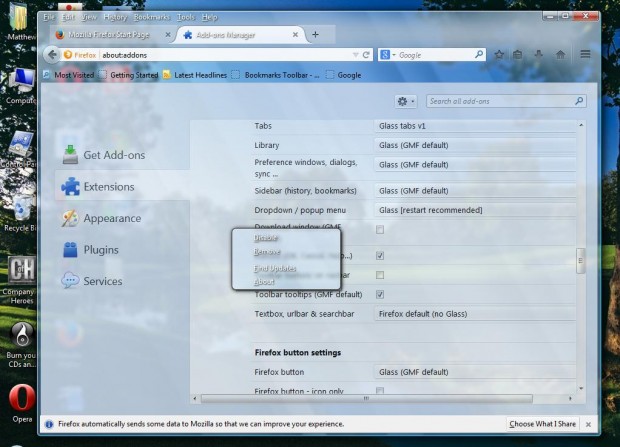Open the Tools menu
620x447 pixels.
185,17
